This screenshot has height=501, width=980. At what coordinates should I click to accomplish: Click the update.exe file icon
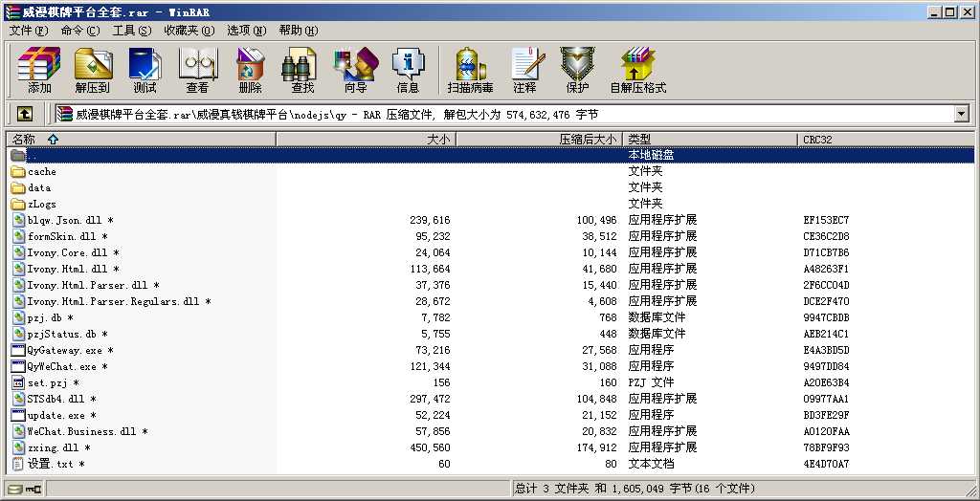point(18,415)
